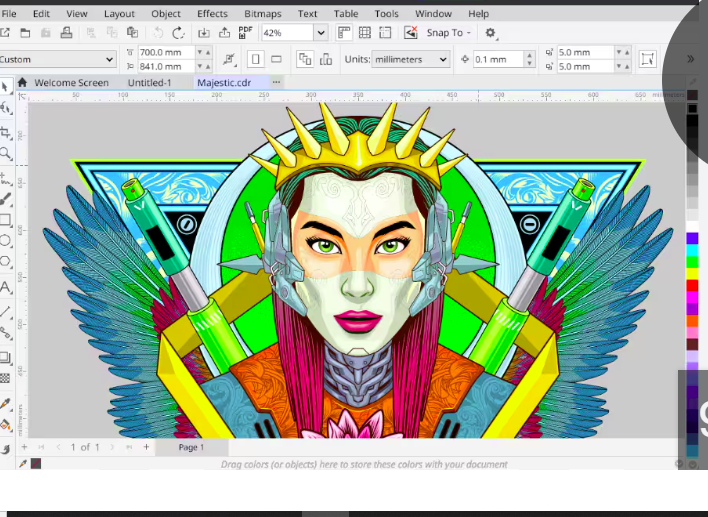Add a page after Page 1
708x517 pixels.
pos(146,447)
